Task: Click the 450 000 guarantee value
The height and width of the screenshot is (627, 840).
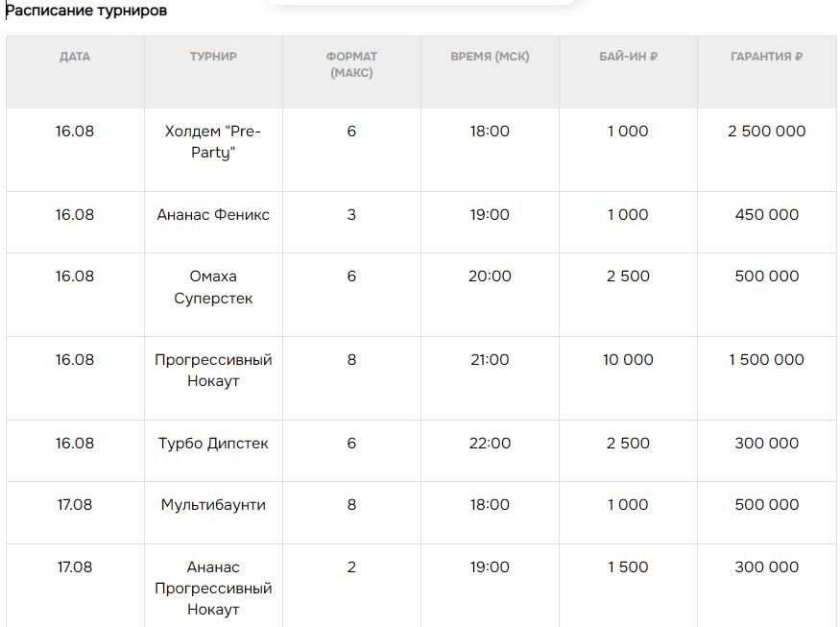Action: click(x=767, y=215)
